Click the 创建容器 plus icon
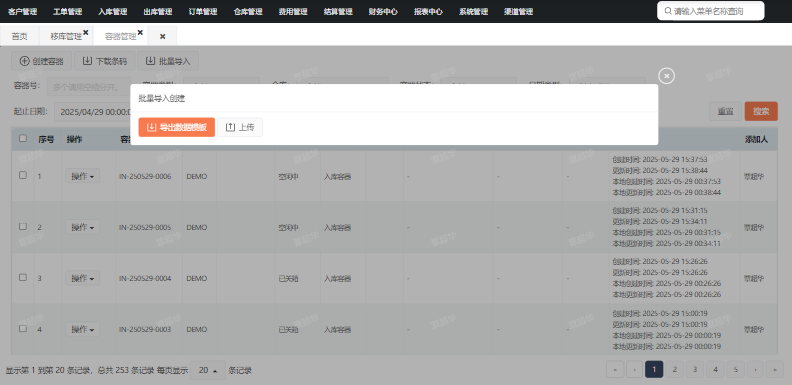Image resolution: width=792 pixels, height=385 pixels. 24,61
